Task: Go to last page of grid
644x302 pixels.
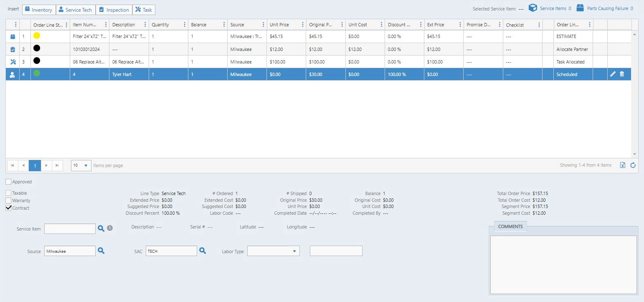Action: pyautogui.click(x=57, y=165)
